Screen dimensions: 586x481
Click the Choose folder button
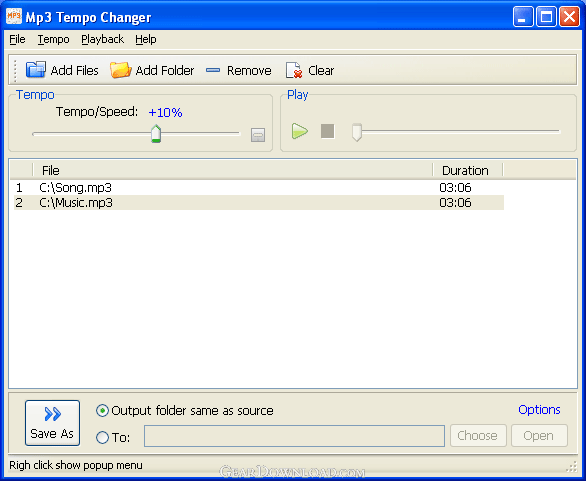(478, 435)
